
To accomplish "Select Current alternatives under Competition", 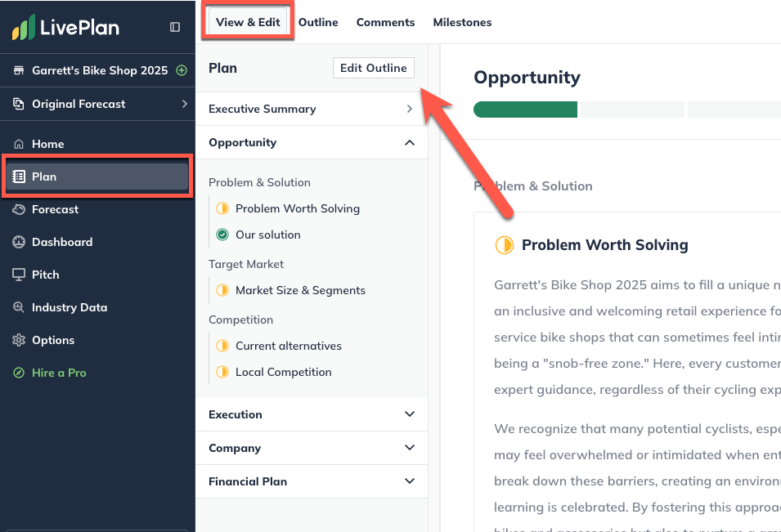I will [289, 346].
